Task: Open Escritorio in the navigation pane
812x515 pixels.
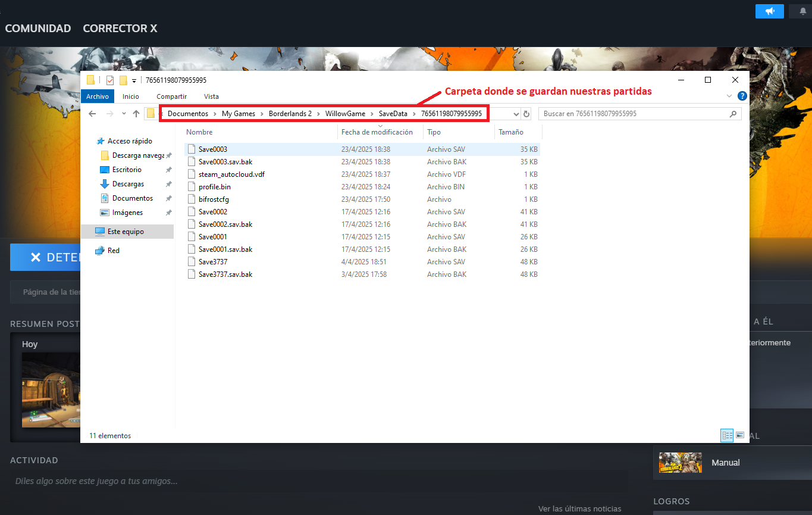Action: pyautogui.click(x=127, y=170)
